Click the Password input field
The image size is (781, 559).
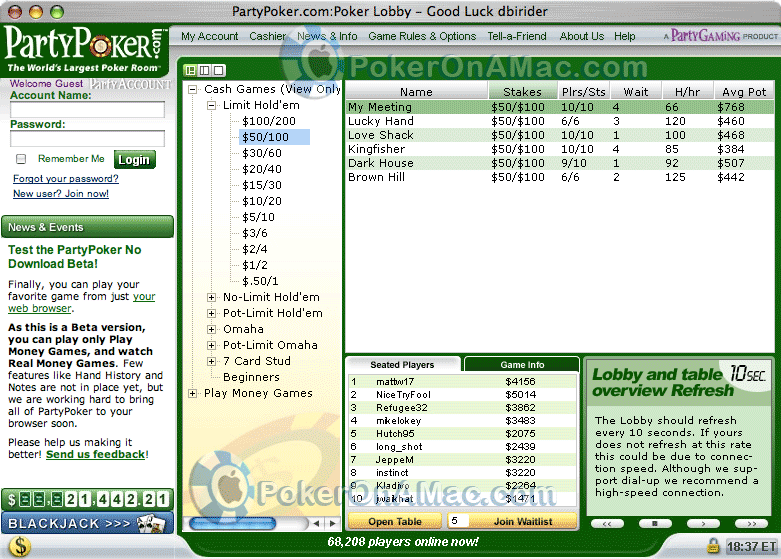click(x=87, y=139)
